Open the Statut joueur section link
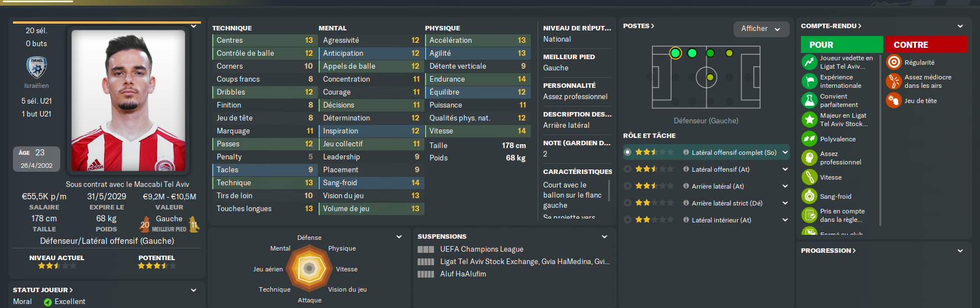 [43, 290]
